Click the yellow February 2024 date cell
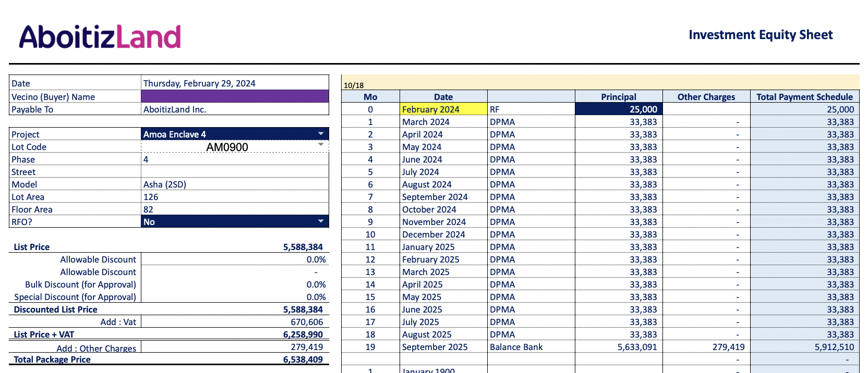The width and height of the screenshot is (868, 373). click(x=443, y=109)
